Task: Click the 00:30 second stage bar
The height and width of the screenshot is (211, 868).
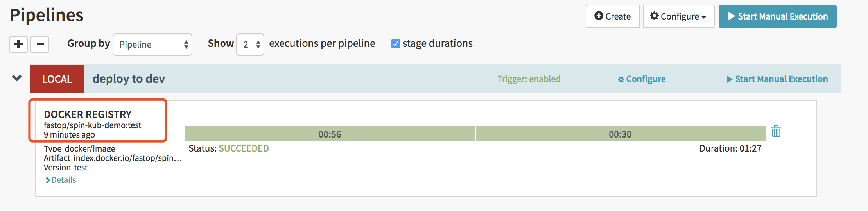Action: point(620,134)
